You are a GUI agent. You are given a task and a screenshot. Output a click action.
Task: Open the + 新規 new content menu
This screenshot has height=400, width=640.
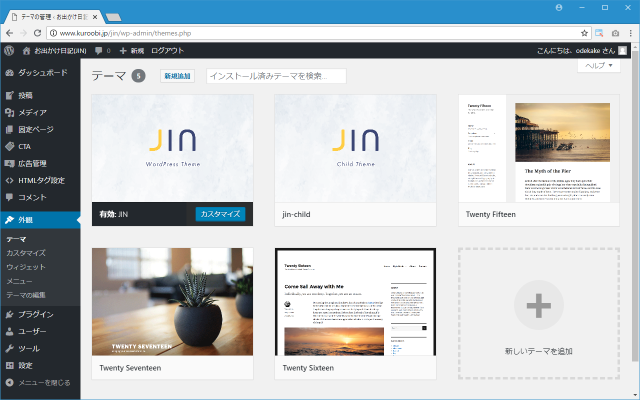pos(131,50)
